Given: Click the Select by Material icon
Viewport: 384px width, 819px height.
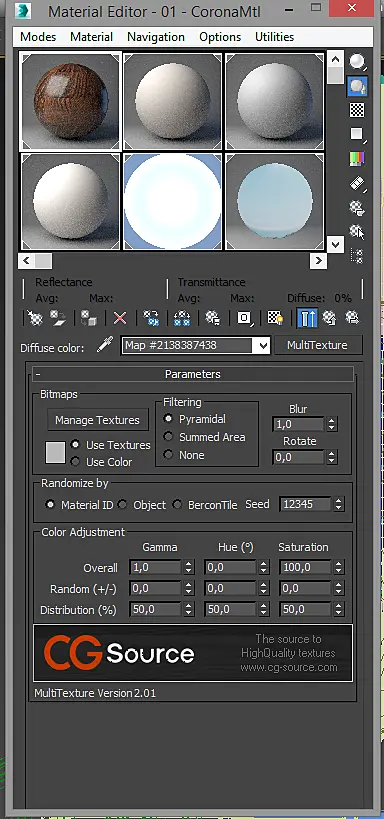Looking at the screenshot, I should (357, 231).
